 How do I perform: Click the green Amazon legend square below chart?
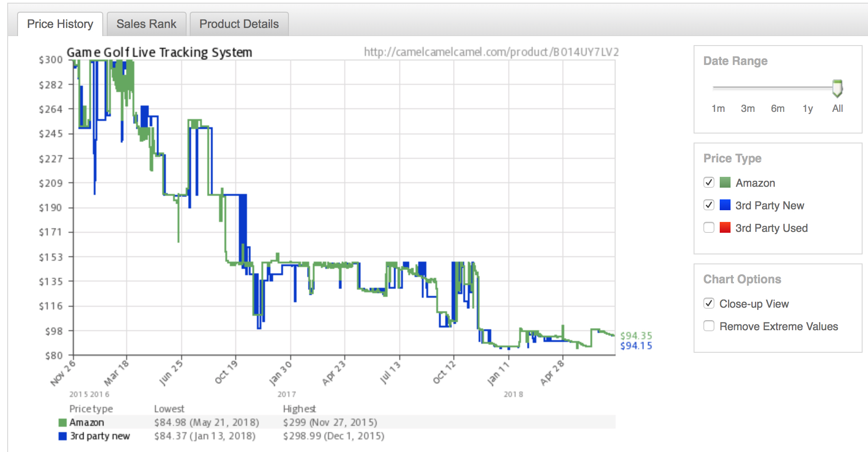pyautogui.click(x=63, y=423)
